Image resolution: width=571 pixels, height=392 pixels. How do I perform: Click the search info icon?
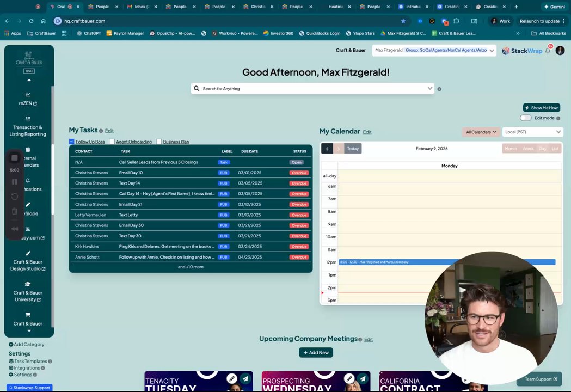pos(439,89)
